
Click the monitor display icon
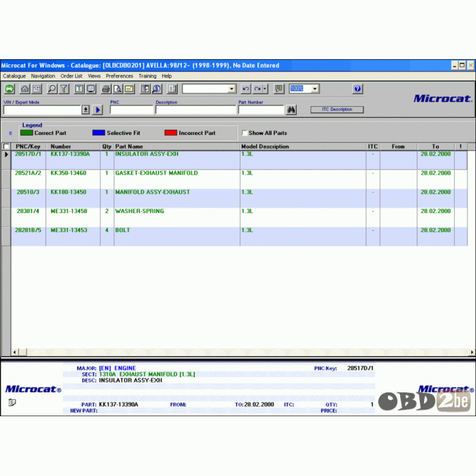[91, 89]
